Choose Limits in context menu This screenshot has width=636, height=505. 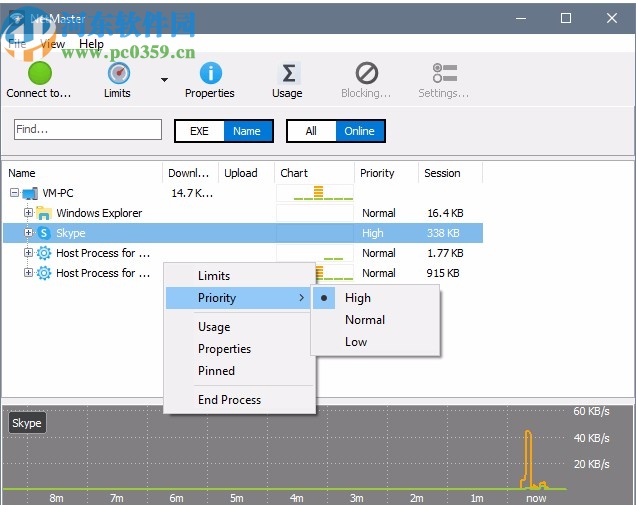[240, 276]
